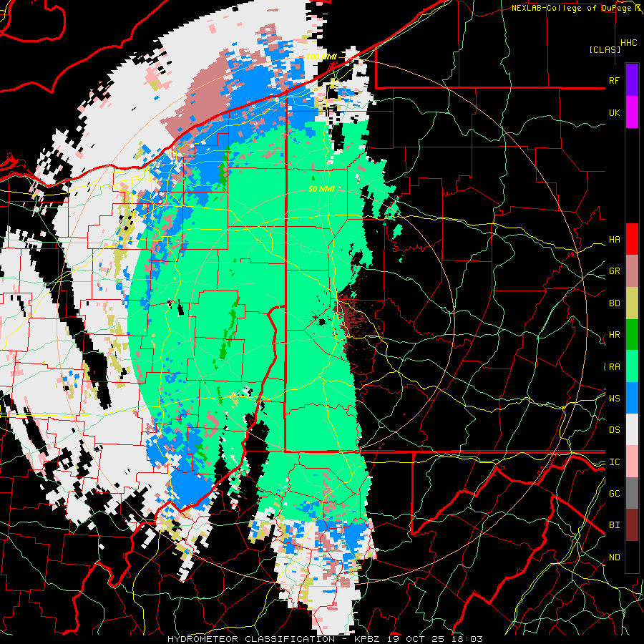Image resolution: width=644 pixels, height=644 pixels.
Task: Click the ND legend label text
Action: [x=614, y=557]
